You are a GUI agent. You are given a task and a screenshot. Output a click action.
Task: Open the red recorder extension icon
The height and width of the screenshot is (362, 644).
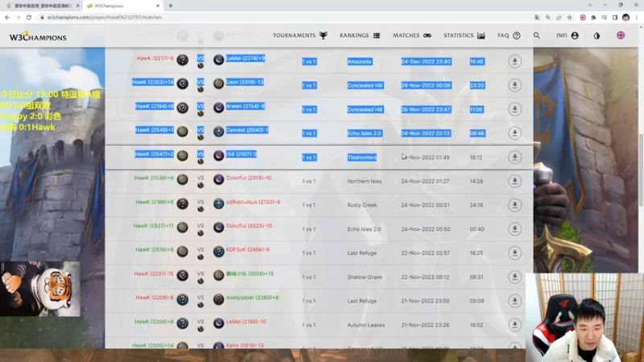point(583,17)
